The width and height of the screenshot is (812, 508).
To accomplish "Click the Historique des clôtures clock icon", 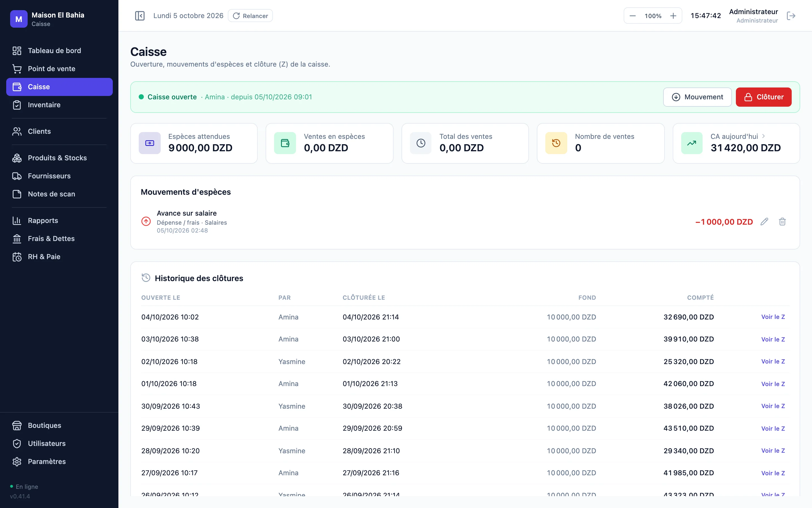I will 146,278.
